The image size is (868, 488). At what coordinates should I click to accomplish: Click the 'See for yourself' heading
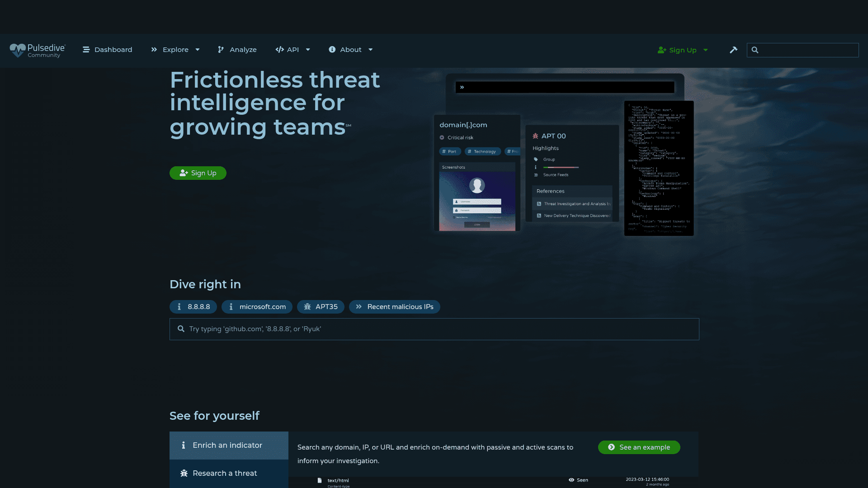click(x=214, y=416)
